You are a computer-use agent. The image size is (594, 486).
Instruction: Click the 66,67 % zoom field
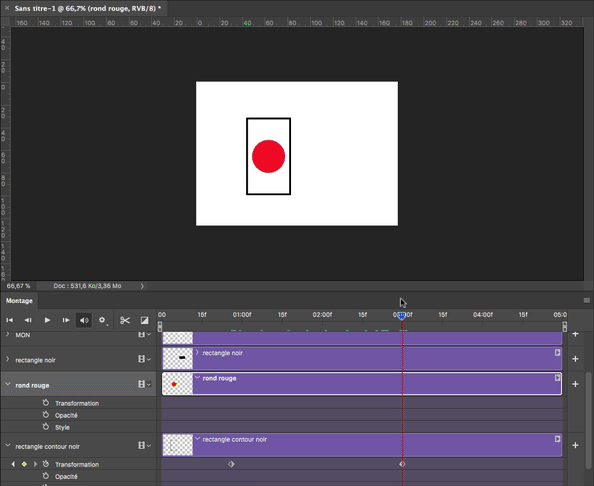pos(18,286)
